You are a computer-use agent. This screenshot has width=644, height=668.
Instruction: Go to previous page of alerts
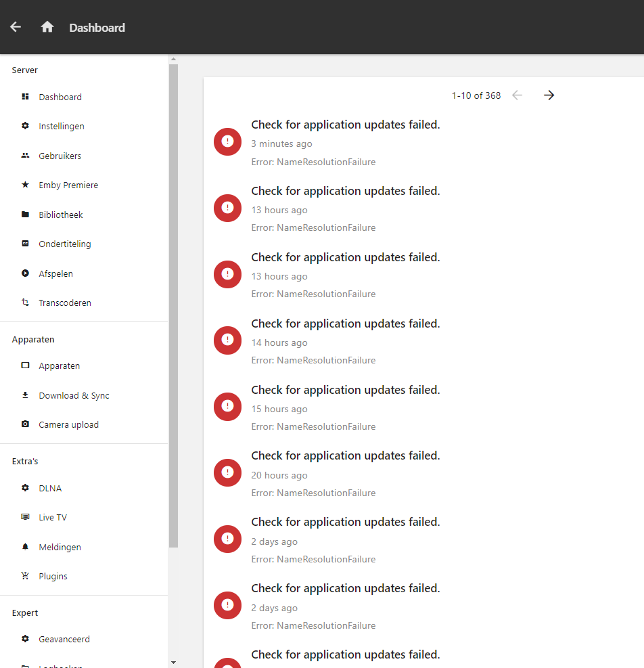[x=517, y=95]
